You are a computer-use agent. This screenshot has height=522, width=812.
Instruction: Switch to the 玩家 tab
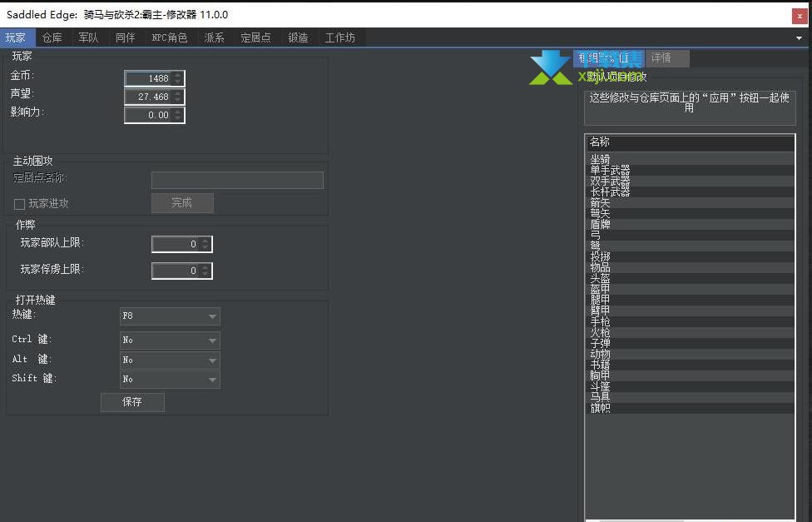tap(17, 37)
